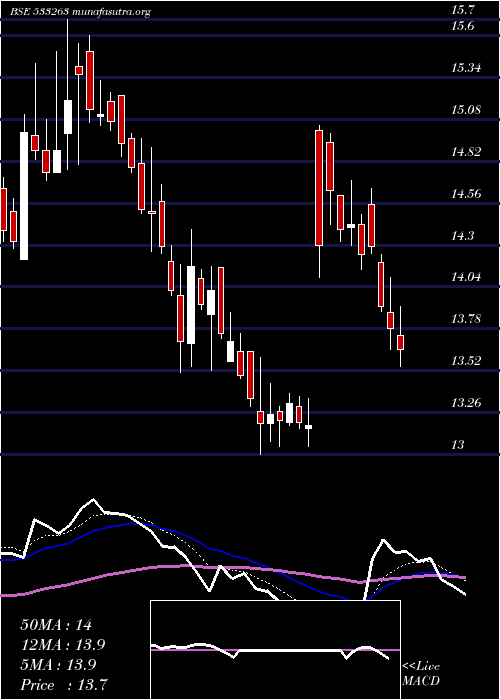The width and height of the screenshot is (500, 700).
Task: Click the MACD label text
Action: point(421,681)
